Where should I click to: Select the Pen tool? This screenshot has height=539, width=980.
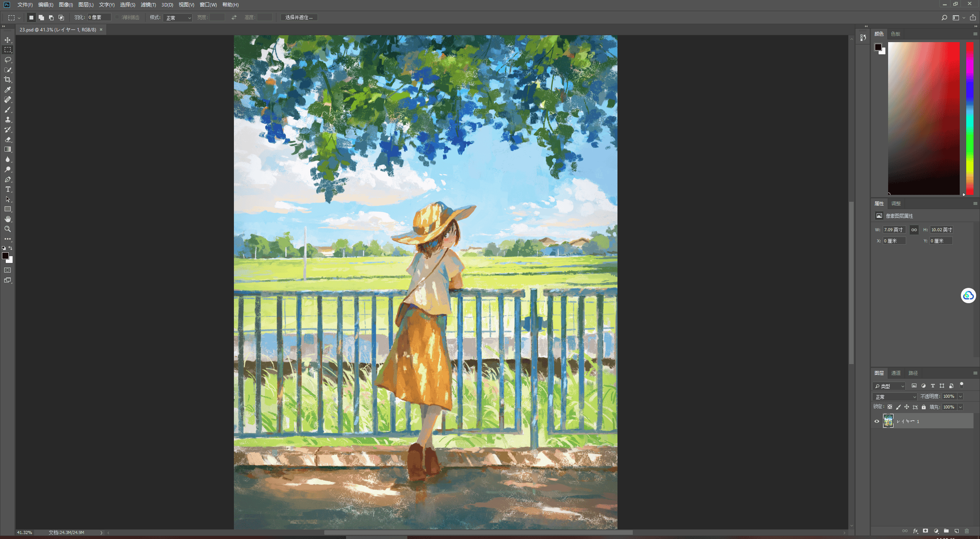[8, 179]
